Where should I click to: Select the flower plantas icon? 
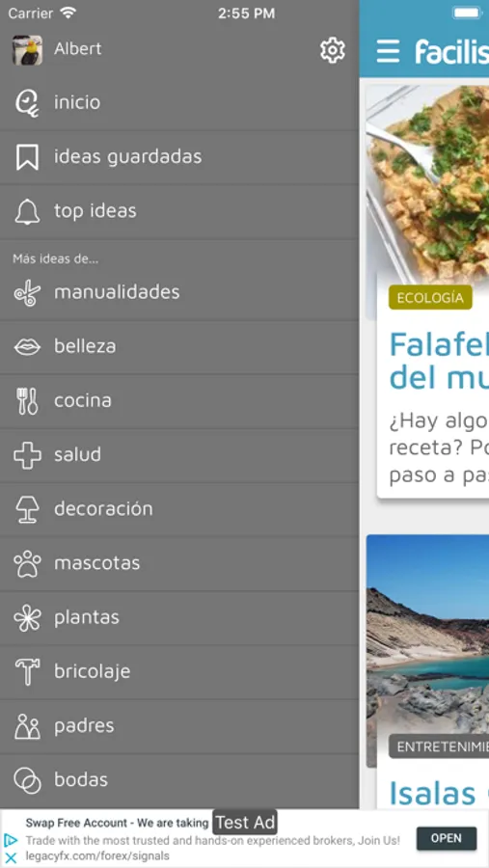click(27, 618)
